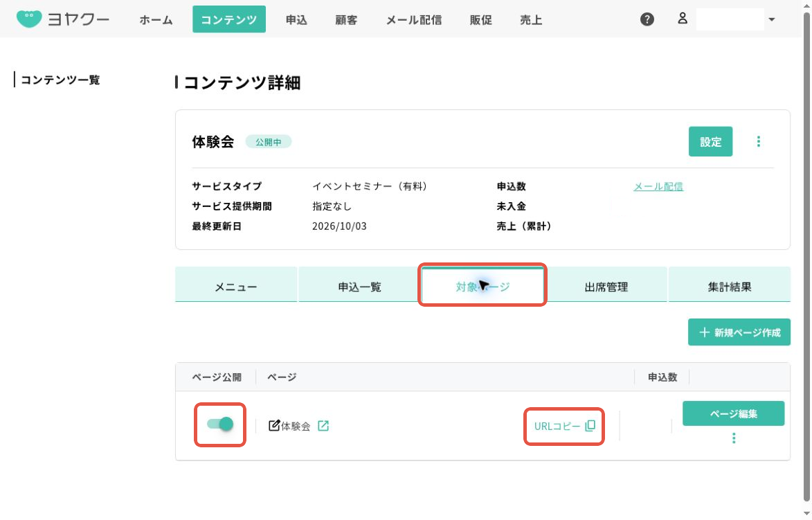Switch to the メニュー tab
This screenshot has height=520, width=812.
coord(236,285)
